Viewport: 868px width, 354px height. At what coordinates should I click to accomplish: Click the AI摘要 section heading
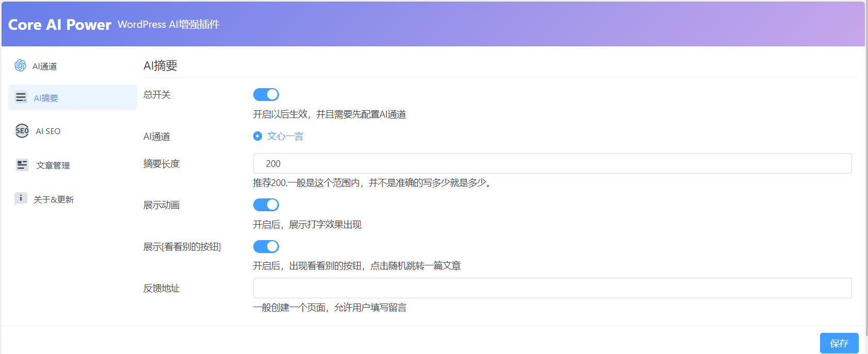(x=160, y=65)
